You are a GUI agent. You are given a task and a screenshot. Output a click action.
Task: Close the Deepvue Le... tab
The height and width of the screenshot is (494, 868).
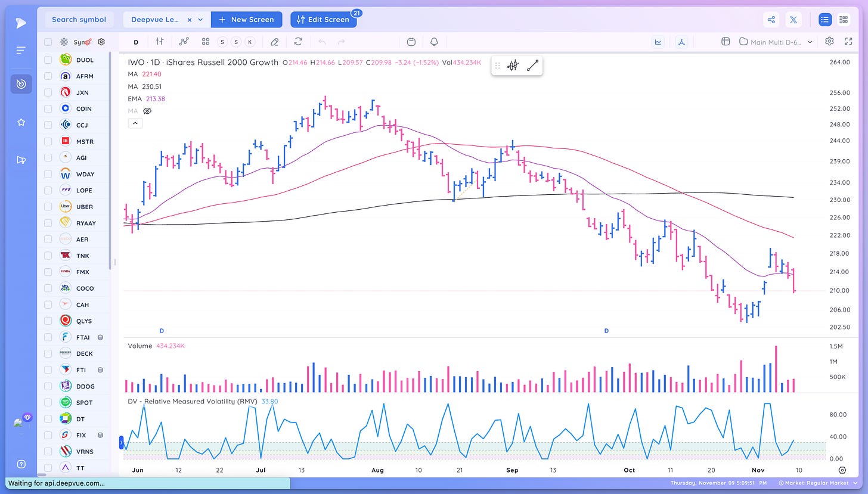(190, 20)
